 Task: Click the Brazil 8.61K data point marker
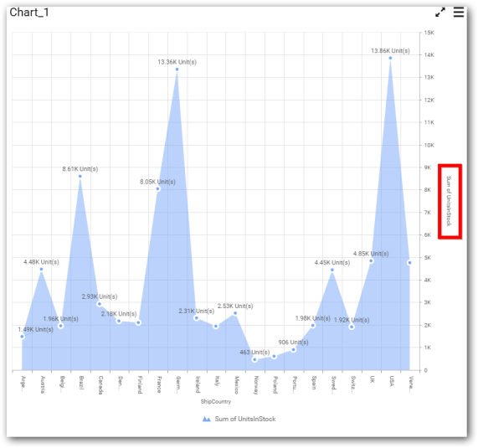pos(80,177)
